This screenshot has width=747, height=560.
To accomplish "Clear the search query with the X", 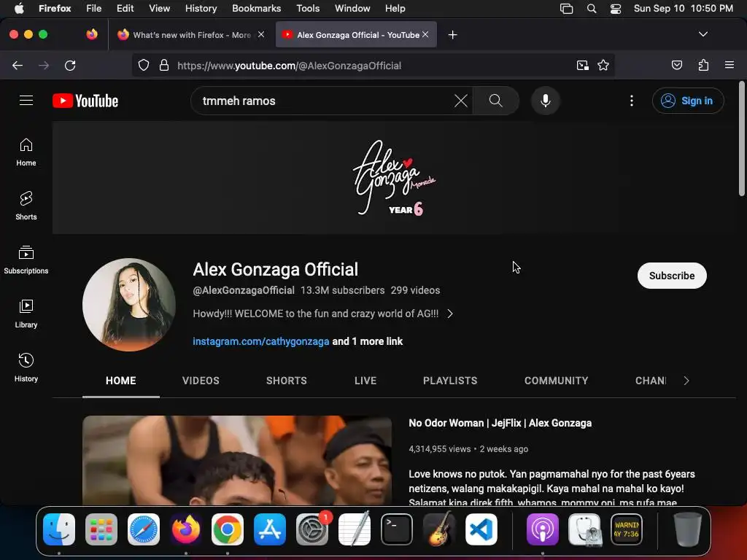I will [x=461, y=101].
